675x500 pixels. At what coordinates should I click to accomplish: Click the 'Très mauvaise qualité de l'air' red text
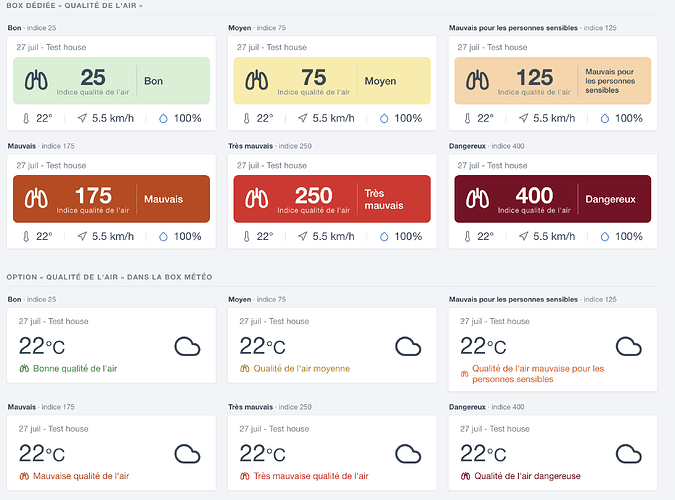click(311, 476)
